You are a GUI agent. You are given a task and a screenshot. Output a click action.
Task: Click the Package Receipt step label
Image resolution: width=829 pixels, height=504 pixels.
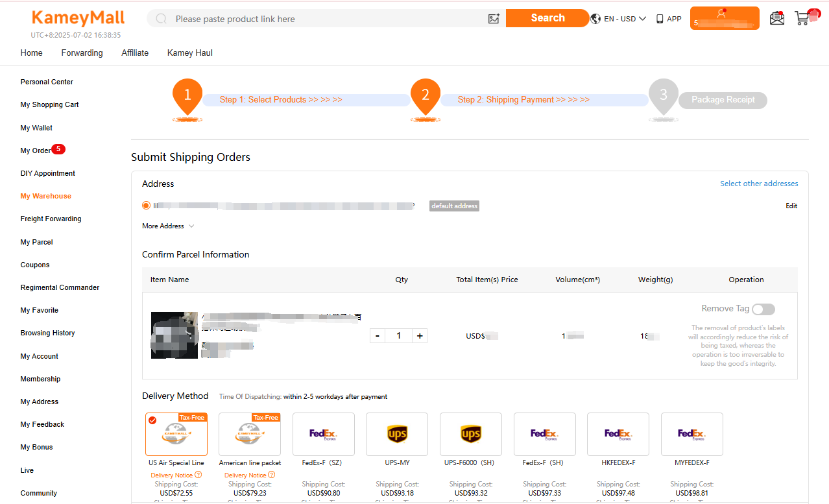coord(723,100)
